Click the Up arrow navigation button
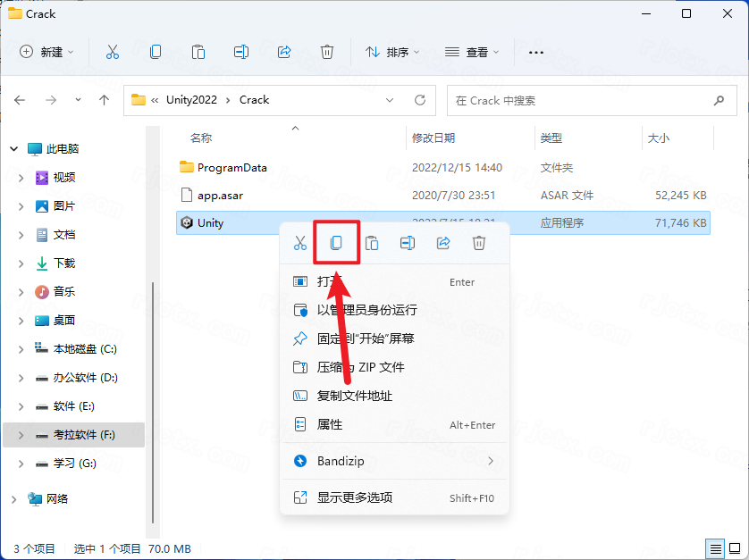Viewport: 749px width, 560px height. [x=105, y=100]
